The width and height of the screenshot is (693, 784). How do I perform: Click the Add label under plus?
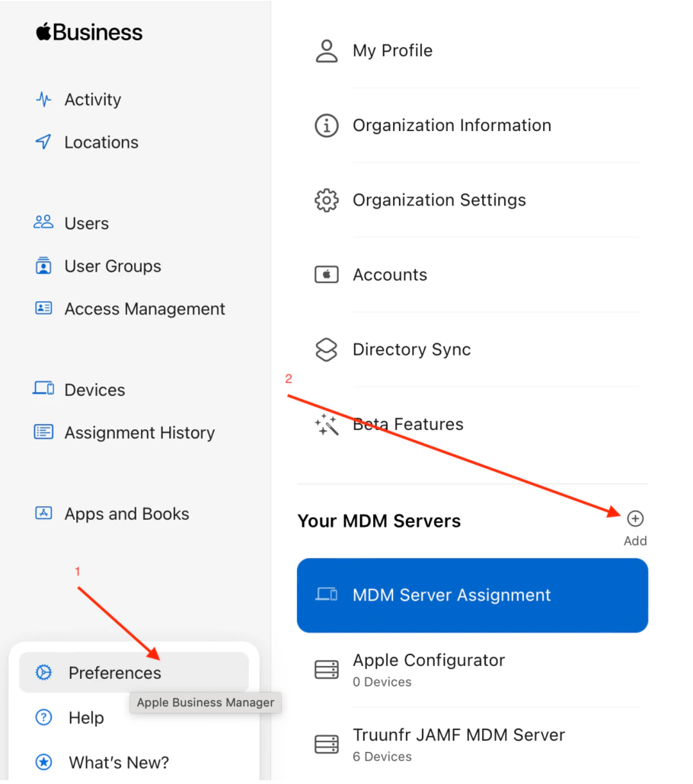tap(635, 540)
